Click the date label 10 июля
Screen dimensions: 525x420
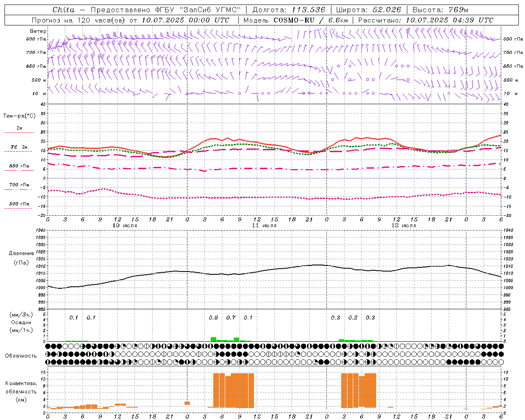tap(125, 226)
